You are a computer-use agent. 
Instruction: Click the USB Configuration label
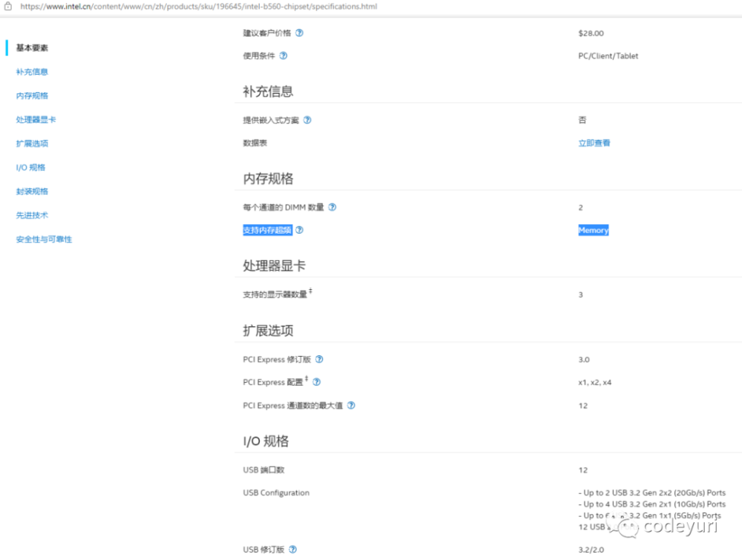pyautogui.click(x=276, y=493)
